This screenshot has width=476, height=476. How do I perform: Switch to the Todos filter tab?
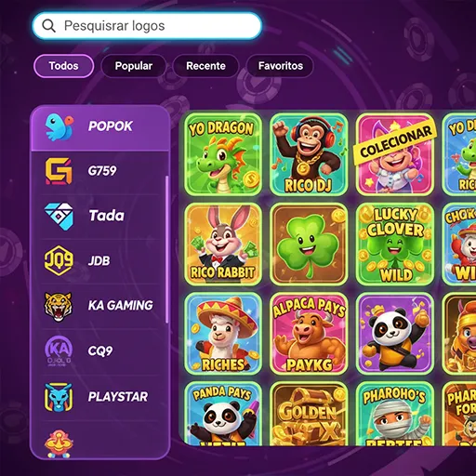pos(63,66)
